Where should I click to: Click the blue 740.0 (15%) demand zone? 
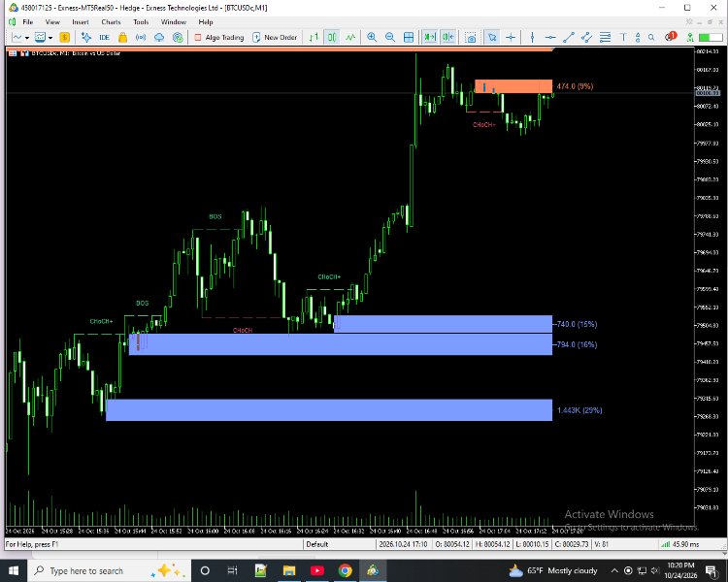pos(444,324)
